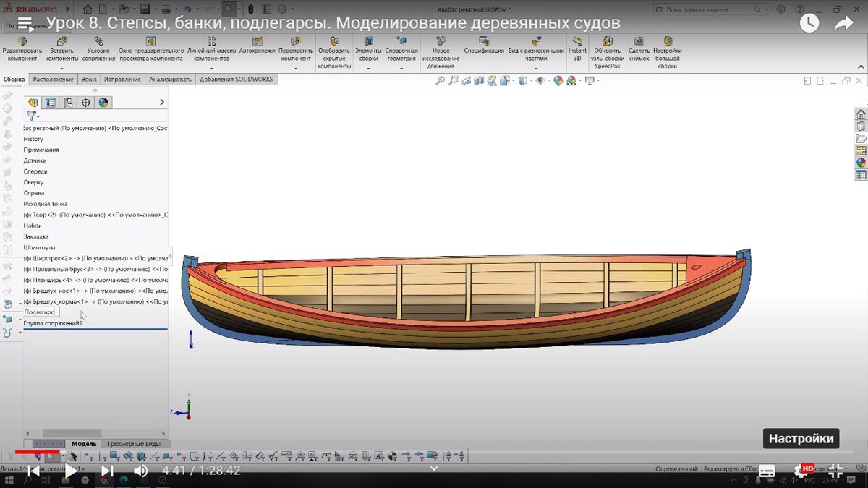Image resolution: width=868 pixels, height=488 pixels.
Task: Switch to Добавления SOLIDWORKS tab
Action: click(237, 80)
